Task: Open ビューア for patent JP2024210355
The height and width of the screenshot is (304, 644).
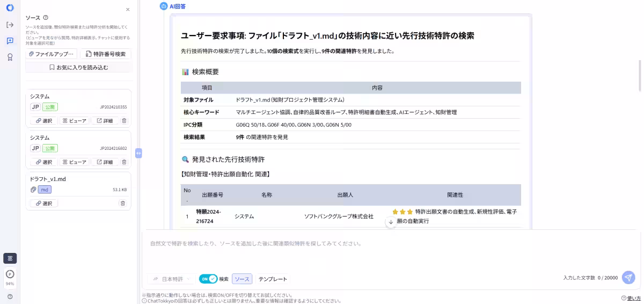Action: pyautogui.click(x=74, y=121)
